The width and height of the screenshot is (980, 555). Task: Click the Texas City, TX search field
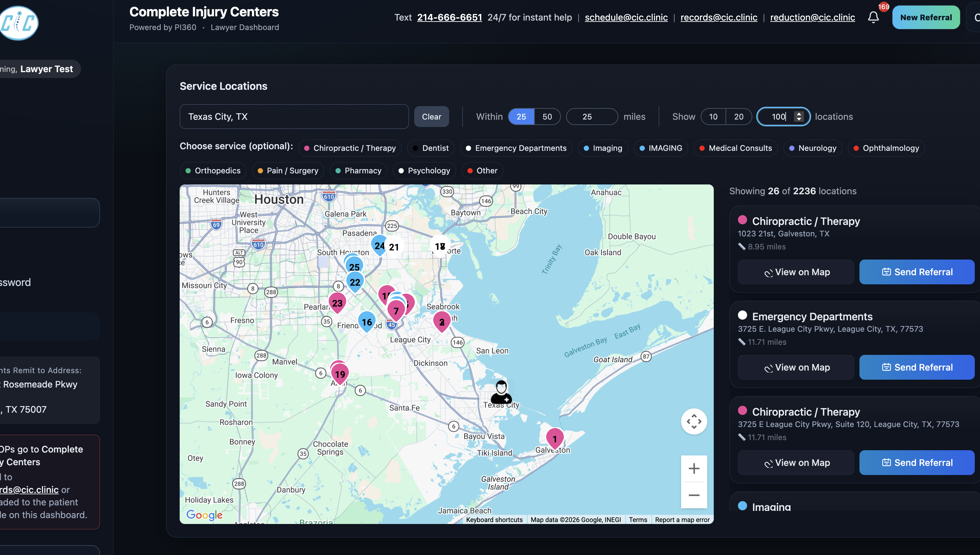click(294, 116)
